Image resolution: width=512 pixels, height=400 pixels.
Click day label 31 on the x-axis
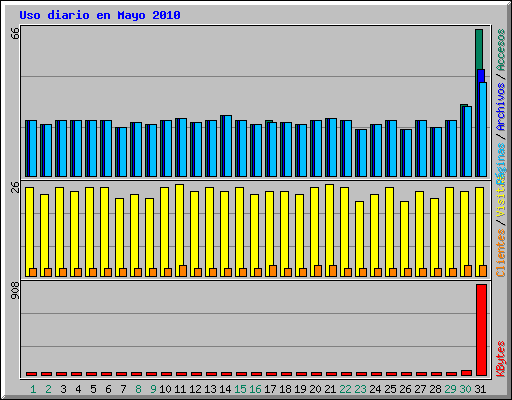coord(481,389)
